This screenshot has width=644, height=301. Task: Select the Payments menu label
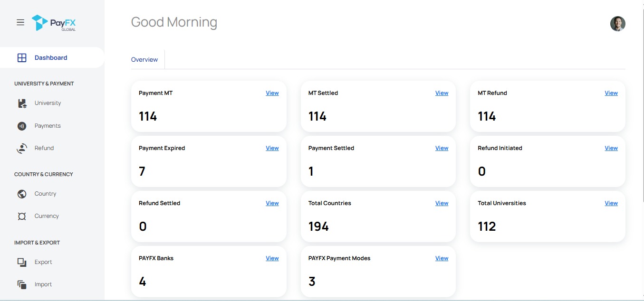48,126
